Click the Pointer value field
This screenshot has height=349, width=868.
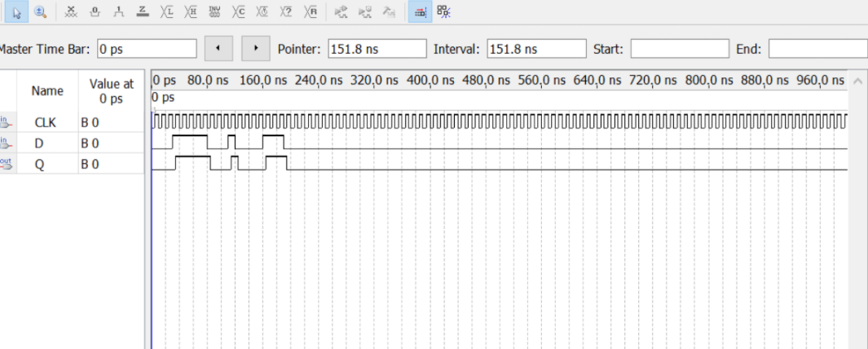377,49
